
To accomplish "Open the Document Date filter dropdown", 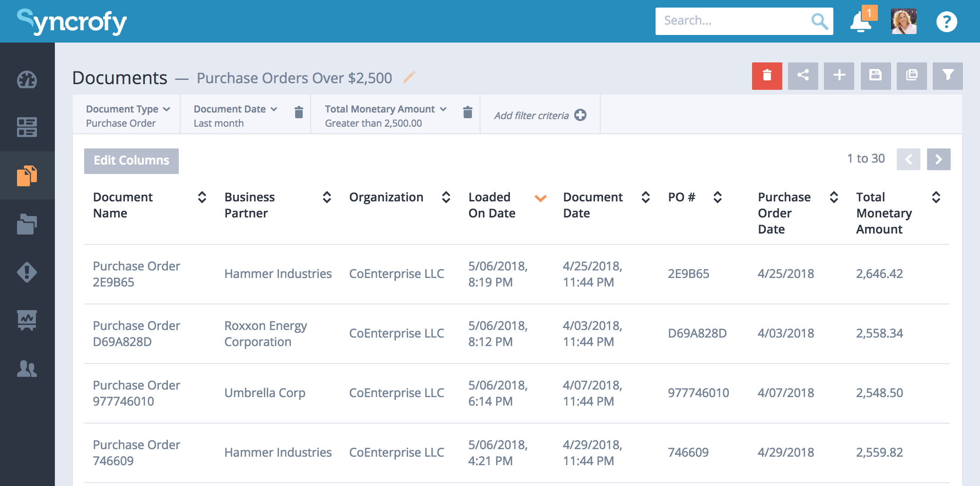I will click(274, 109).
